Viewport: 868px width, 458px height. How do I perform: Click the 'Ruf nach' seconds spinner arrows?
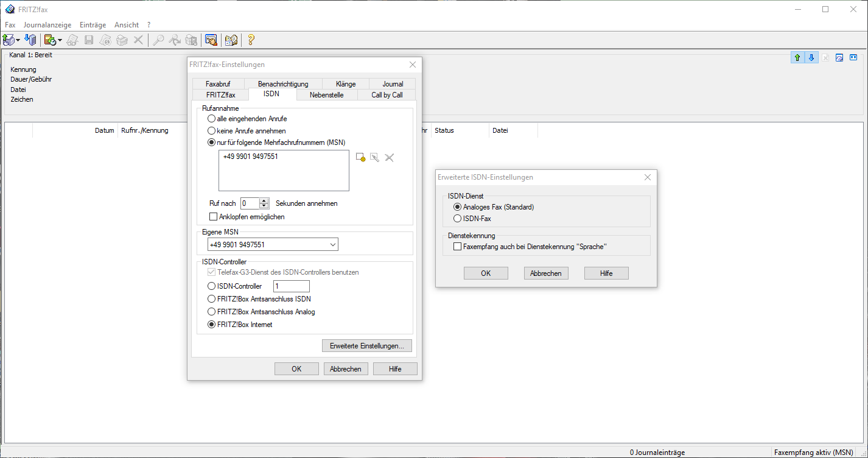(x=264, y=203)
